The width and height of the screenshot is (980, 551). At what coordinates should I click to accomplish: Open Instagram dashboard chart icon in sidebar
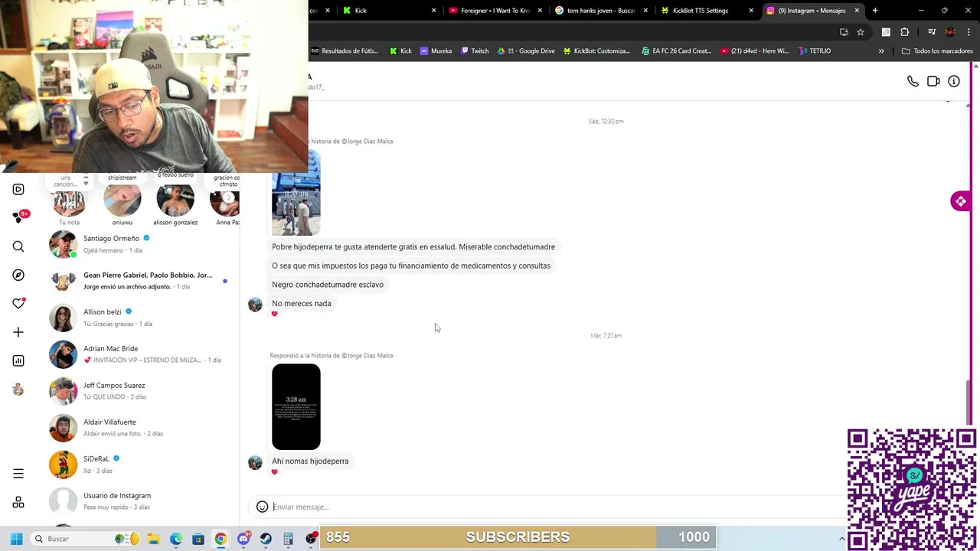(18, 360)
